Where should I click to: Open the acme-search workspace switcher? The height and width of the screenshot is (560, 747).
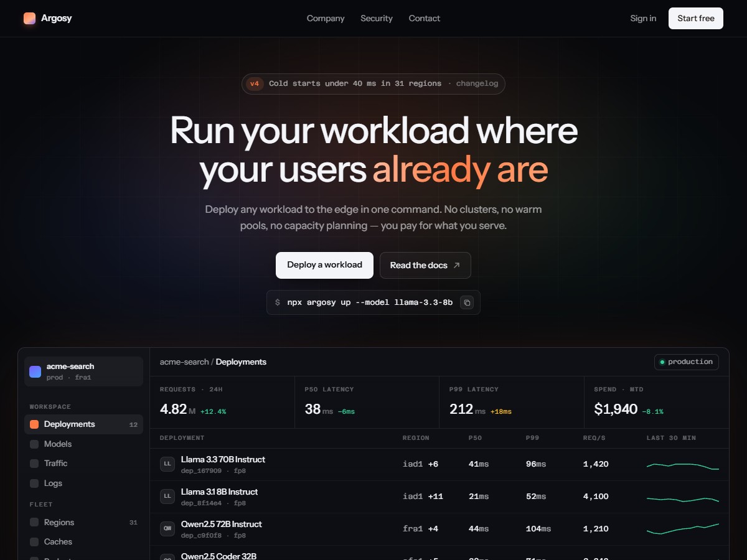[x=83, y=371]
